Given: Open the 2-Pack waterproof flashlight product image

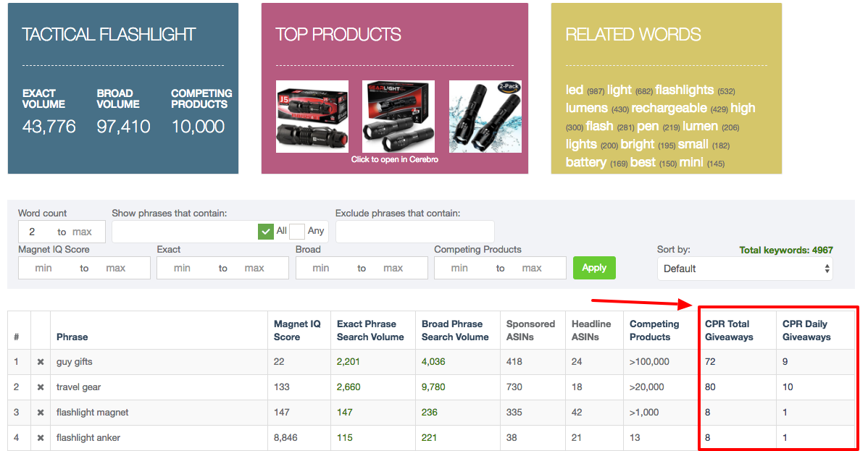Looking at the screenshot, I should (x=485, y=117).
